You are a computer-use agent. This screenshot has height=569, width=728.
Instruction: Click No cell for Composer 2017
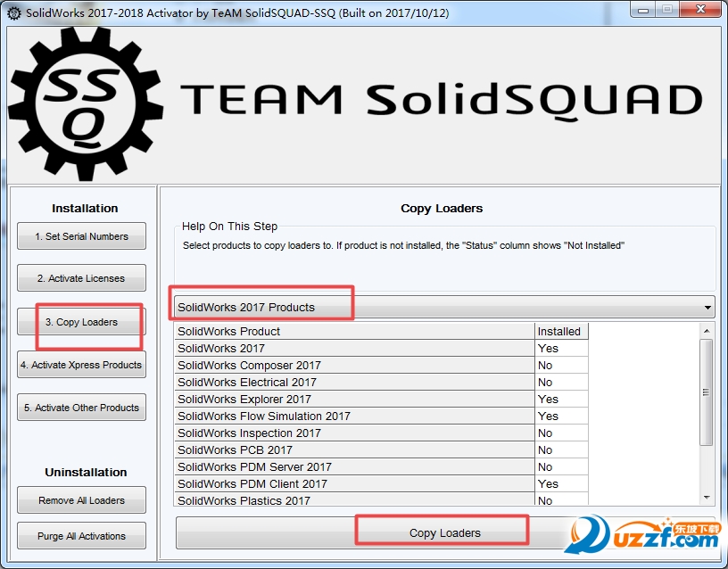(x=562, y=366)
